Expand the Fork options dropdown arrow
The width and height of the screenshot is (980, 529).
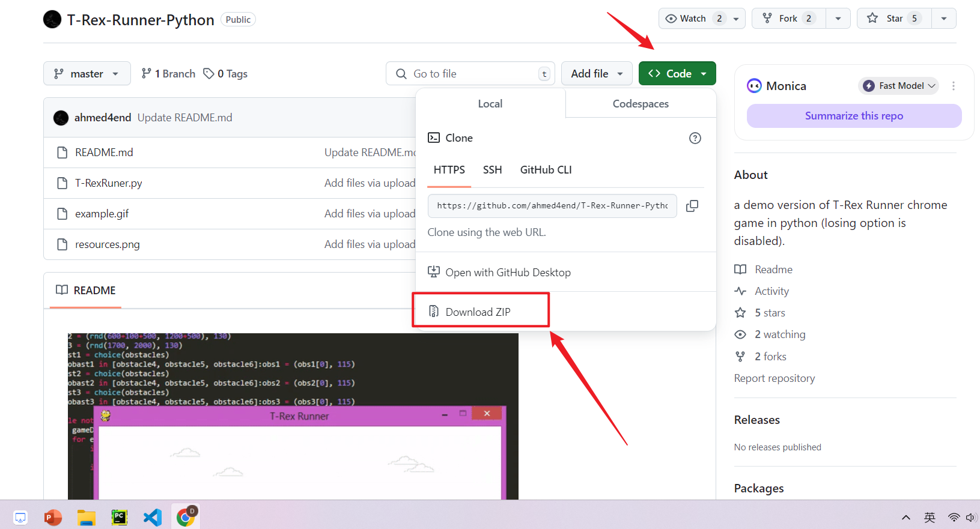coord(838,19)
